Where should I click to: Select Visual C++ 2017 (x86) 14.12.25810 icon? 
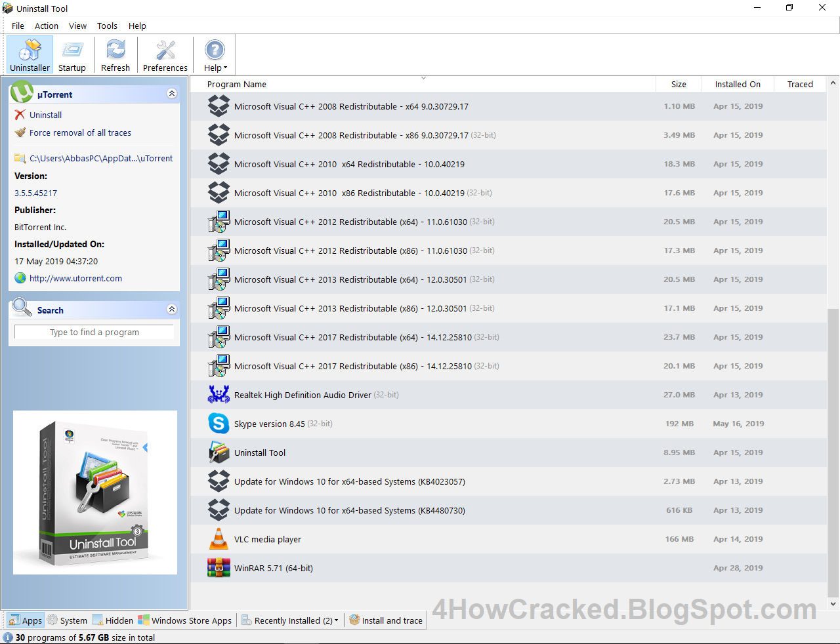click(219, 366)
